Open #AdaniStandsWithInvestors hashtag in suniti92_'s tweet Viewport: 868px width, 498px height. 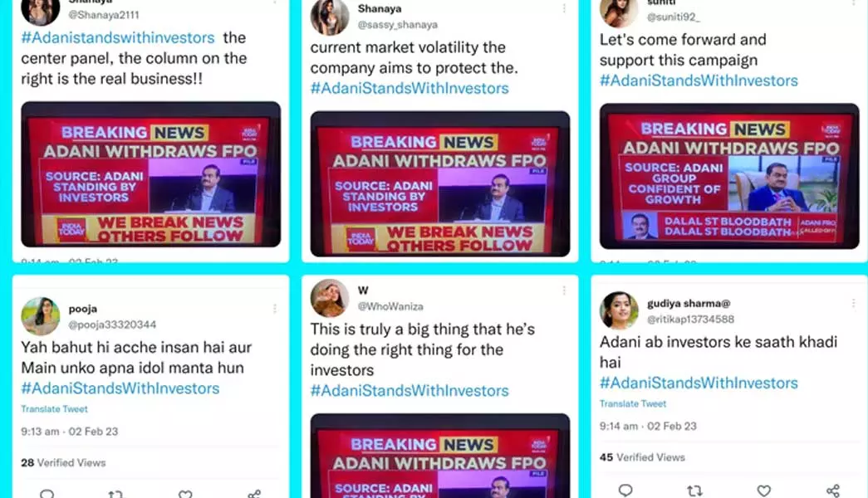click(699, 81)
